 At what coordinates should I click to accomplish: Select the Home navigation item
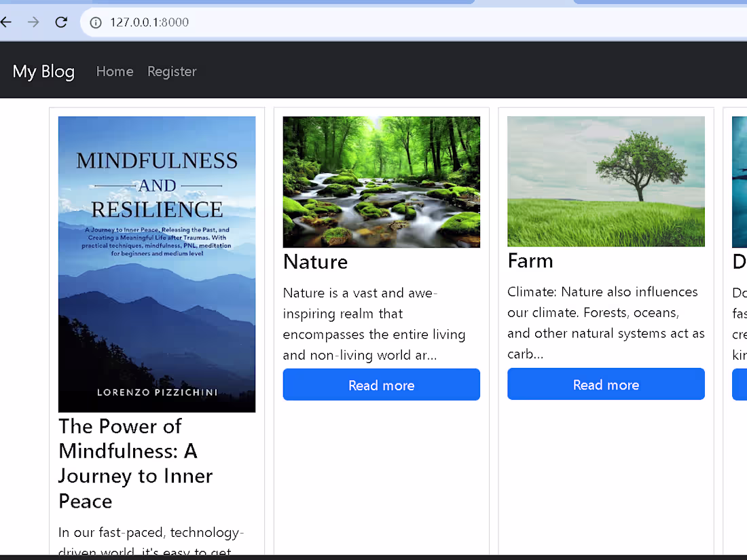(x=115, y=71)
